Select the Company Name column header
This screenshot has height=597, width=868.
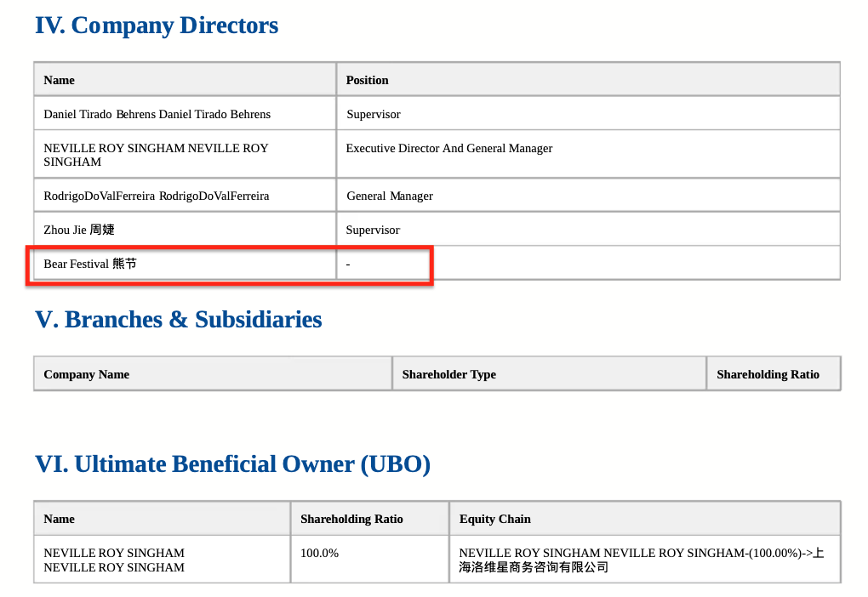point(87,374)
